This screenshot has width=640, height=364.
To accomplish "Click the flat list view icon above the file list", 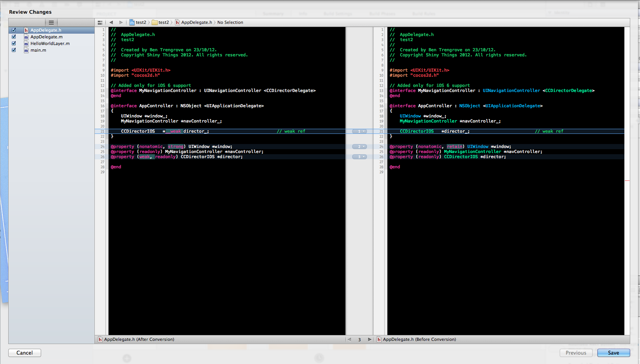I will 51,23.
